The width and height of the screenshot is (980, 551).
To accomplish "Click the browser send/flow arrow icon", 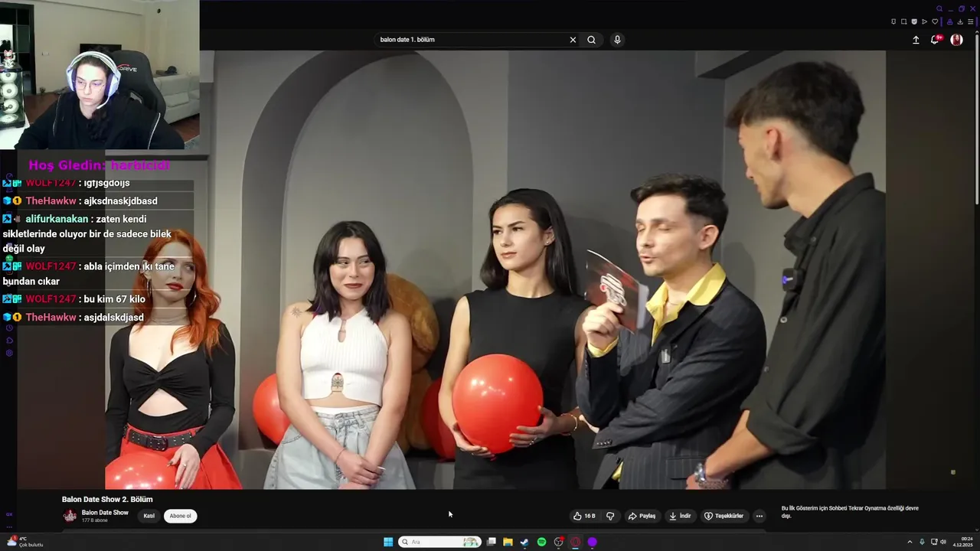I will click(x=924, y=21).
